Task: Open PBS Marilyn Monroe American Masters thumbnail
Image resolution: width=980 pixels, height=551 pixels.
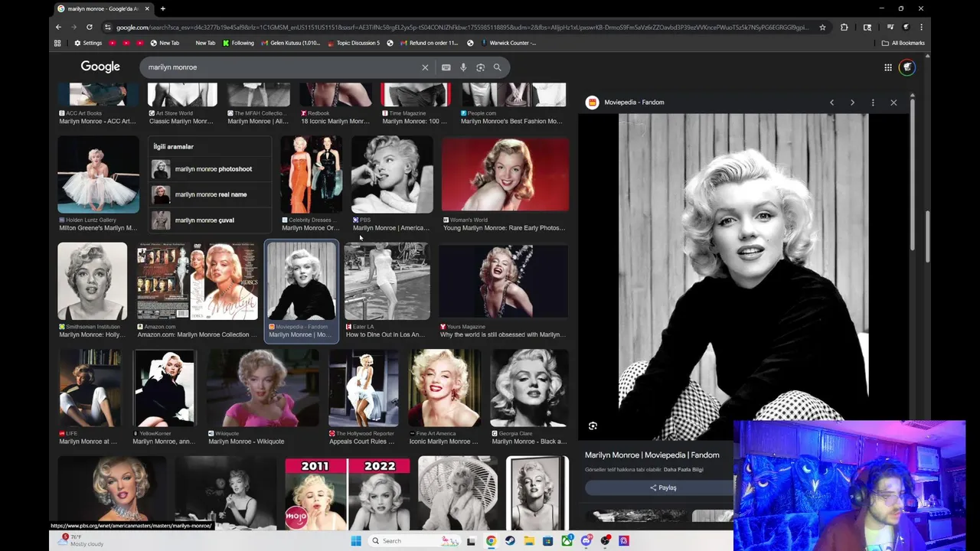Action: point(392,174)
